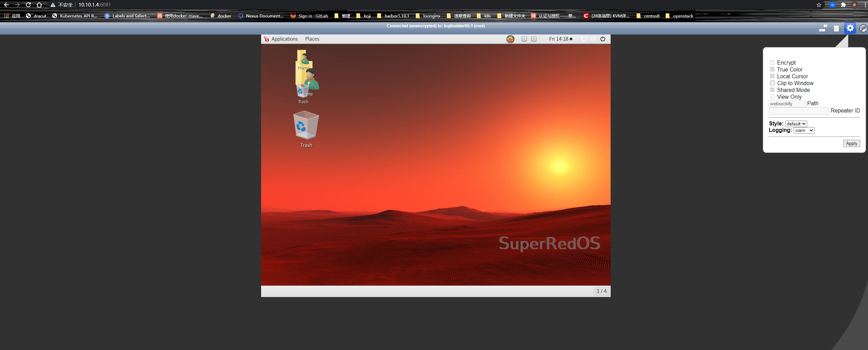
Task: Enable the View Only checkbox
Action: 772,97
